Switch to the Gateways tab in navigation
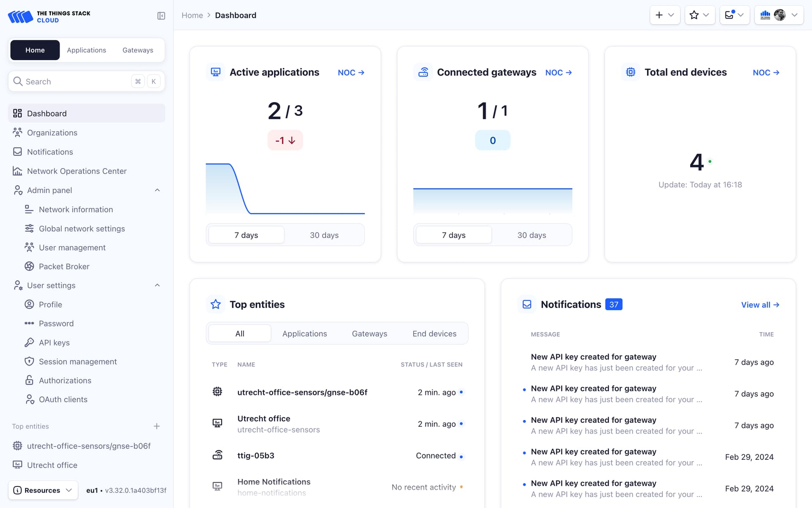 138,50
